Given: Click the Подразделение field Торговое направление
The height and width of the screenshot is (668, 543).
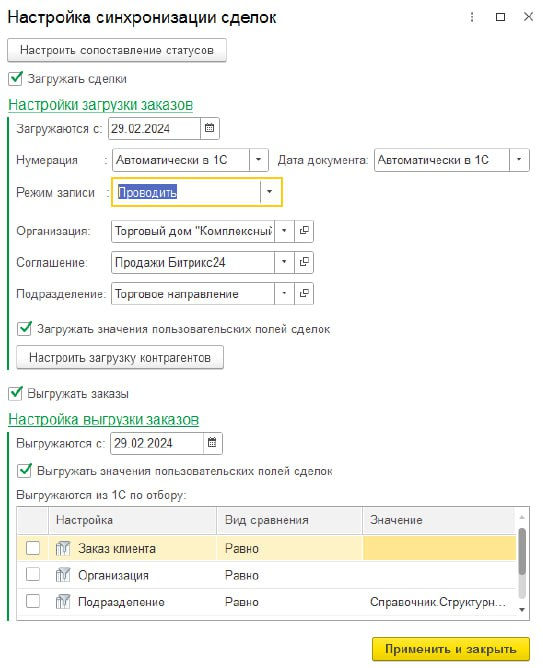Looking at the screenshot, I should point(193,294).
